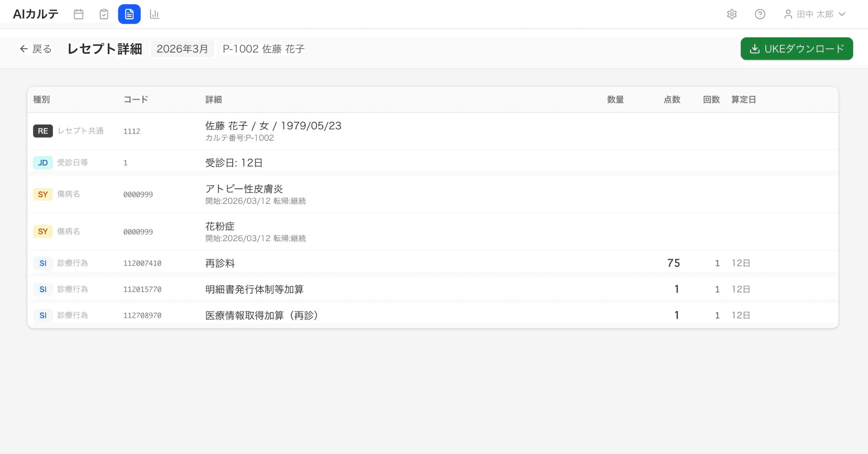Select the 花粉症 disease row
Screen dimensions: 868x454
click(433, 231)
